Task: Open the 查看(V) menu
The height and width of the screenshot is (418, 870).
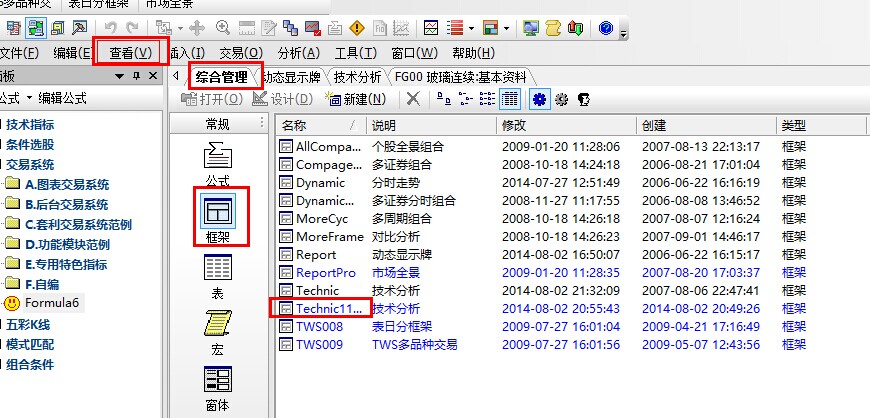Action: pos(130,52)
